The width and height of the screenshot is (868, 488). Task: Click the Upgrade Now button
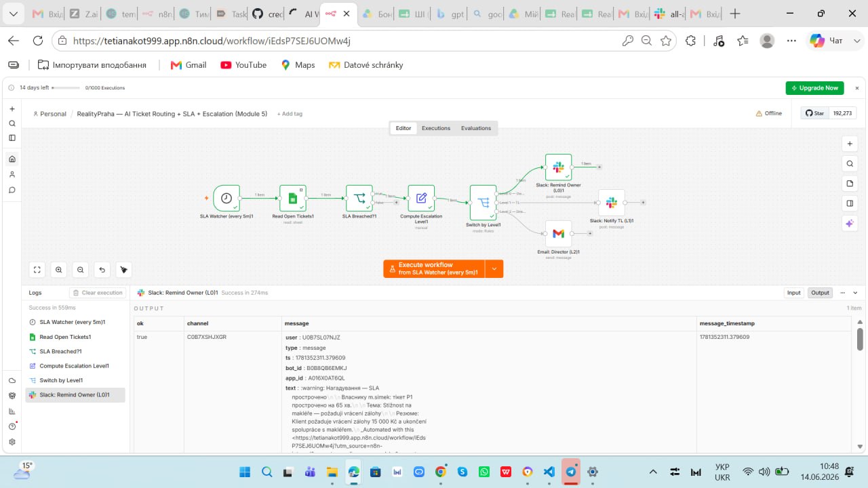[815, 88]
